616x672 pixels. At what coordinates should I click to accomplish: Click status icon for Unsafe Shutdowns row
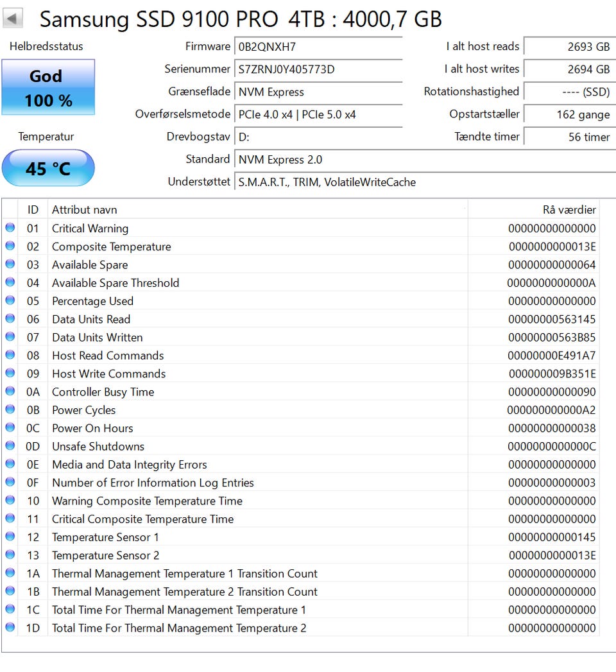(10, 445)
